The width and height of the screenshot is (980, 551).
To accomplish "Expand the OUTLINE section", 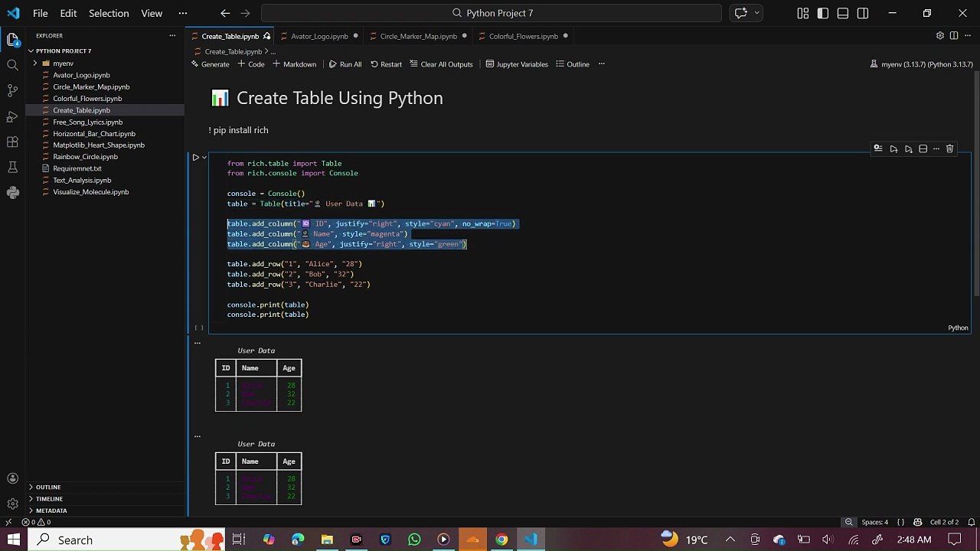I will coord(47,487).
